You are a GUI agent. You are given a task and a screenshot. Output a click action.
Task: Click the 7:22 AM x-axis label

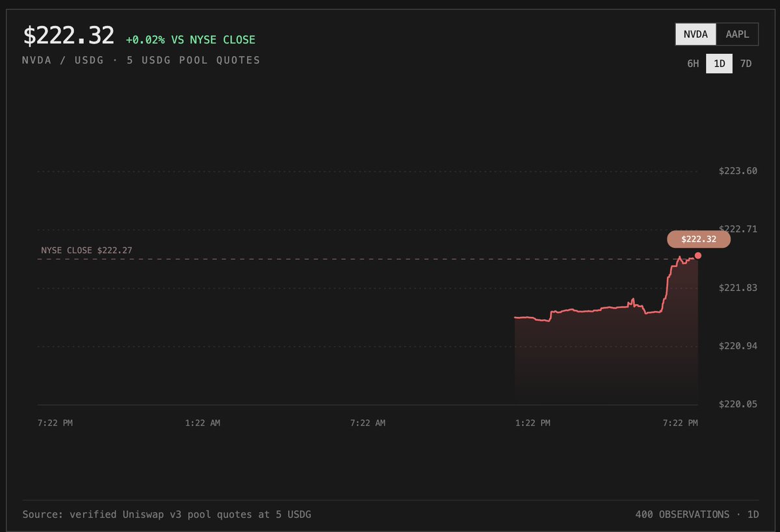click(368, 422)
